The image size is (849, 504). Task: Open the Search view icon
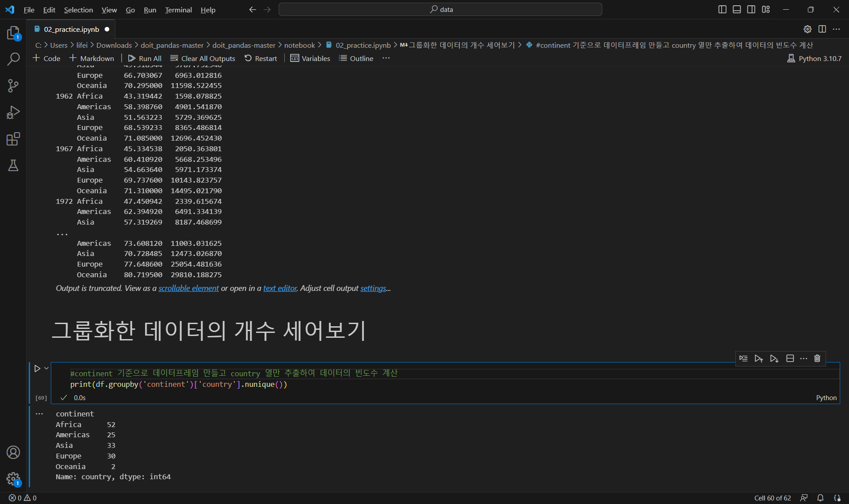click(13, 59)
